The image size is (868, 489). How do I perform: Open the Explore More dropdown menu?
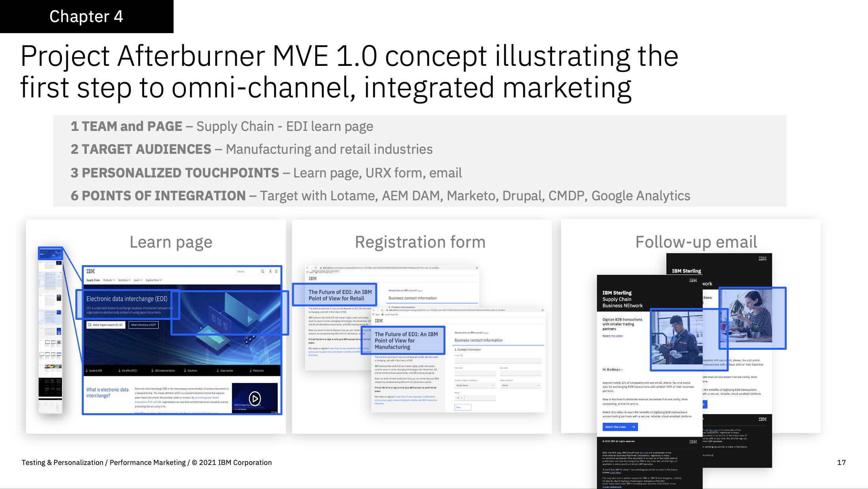click(153, 280)
